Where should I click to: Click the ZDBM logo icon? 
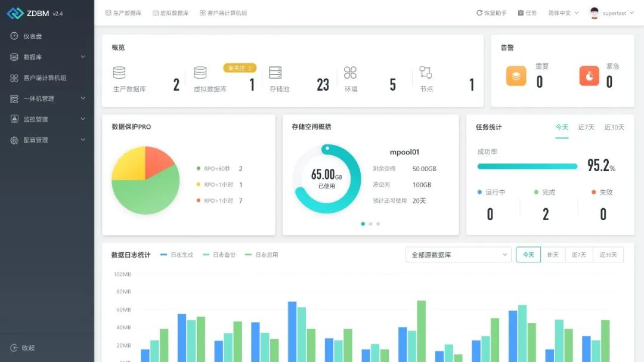pyautogui.click(x=15, y=13)
